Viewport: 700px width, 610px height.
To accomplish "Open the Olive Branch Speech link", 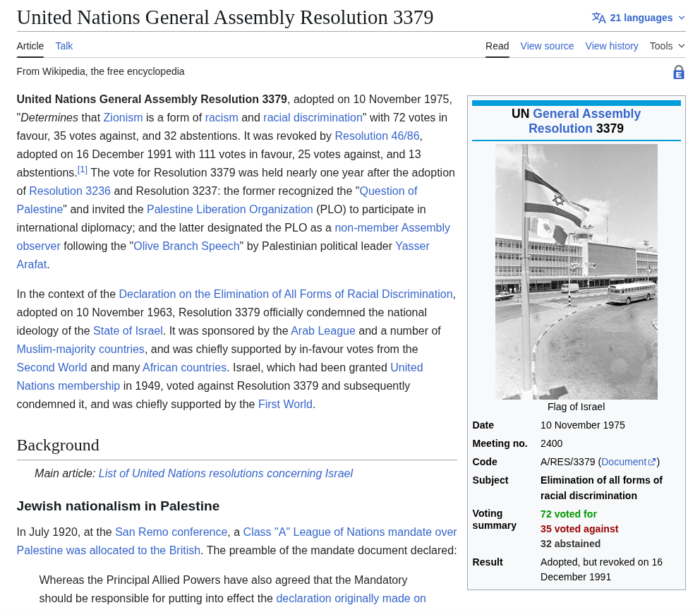I will tap(186, 246).
